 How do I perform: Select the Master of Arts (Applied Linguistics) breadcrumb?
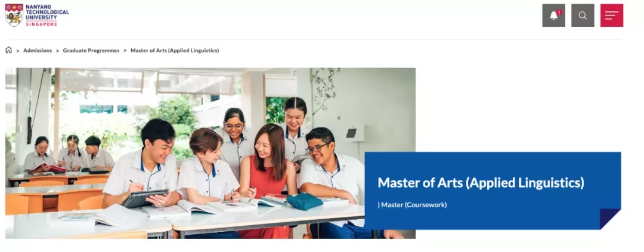pyautogui.click(x=175, y=51)
